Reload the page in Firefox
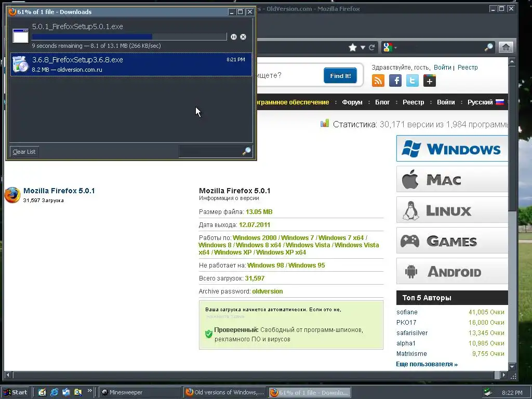The width and height of the screenshot is (532, 399). pyautogui.click(x=372, y=47)
